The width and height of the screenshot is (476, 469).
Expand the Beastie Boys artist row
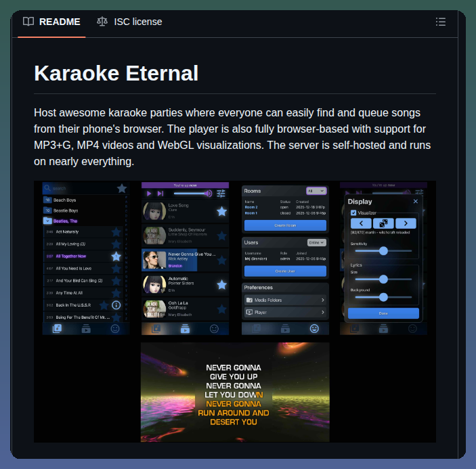[83, 210]
